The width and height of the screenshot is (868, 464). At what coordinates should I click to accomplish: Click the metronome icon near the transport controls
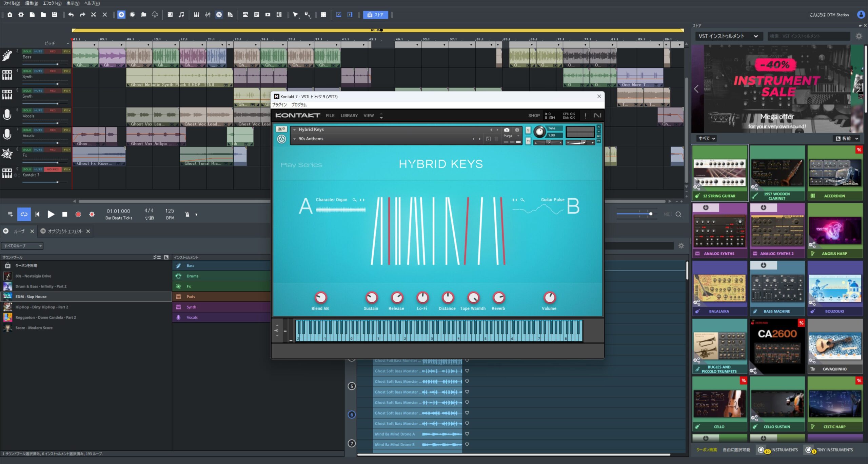[188, 214]
